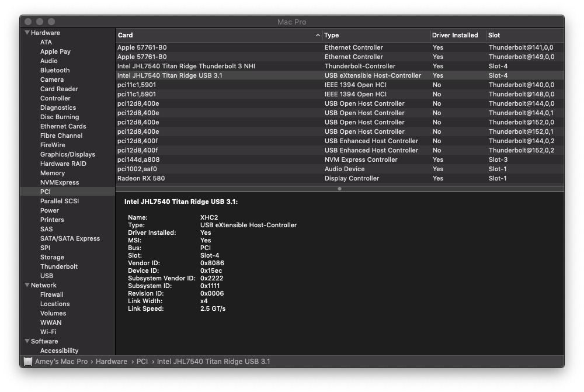Click the Name value XHC2

pos(209,217)
